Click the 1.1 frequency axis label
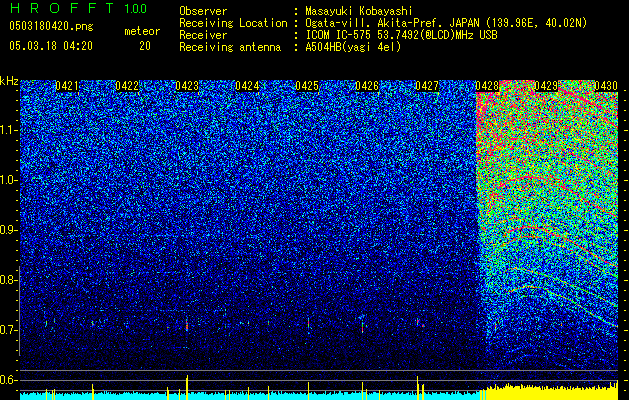 [x=9, y=130]
